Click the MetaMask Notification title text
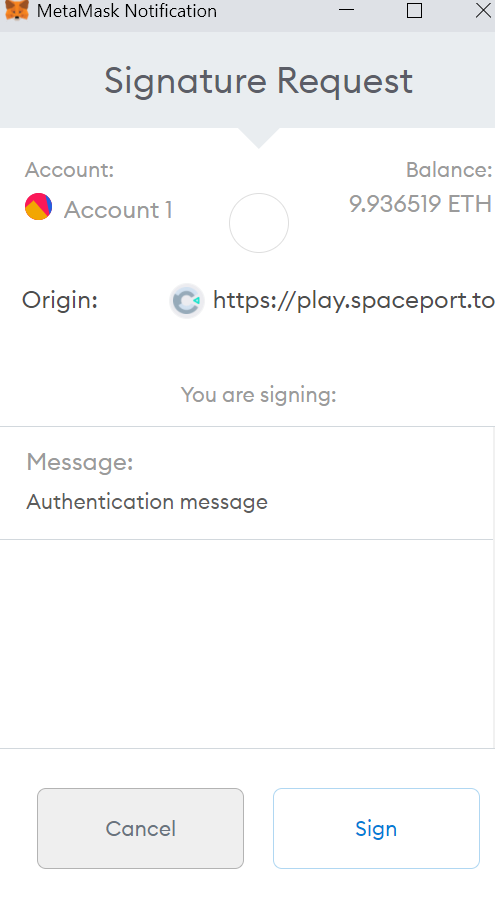 click(x=127, y=10)
